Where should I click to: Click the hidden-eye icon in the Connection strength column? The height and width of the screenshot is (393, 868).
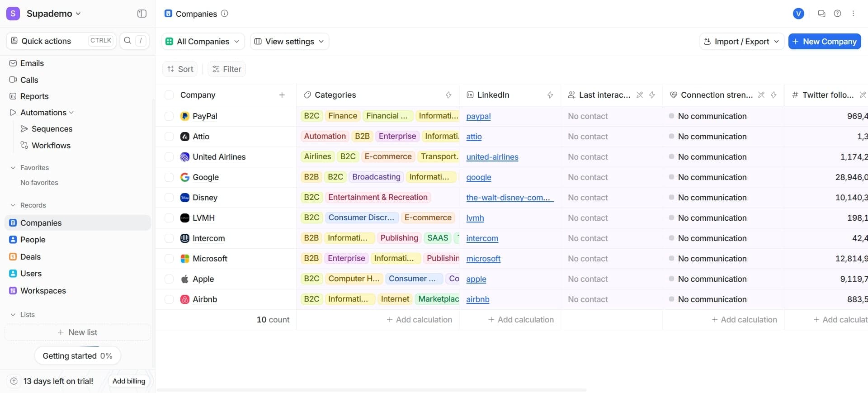[x=761, y=95]
